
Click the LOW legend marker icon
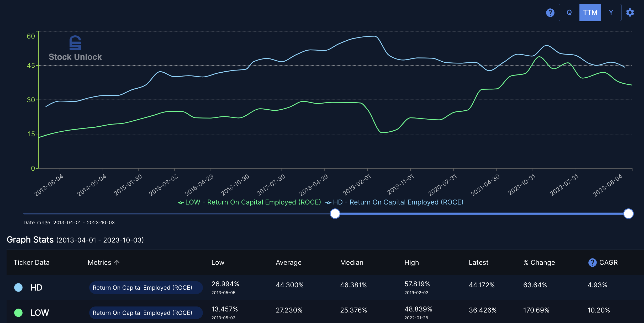pos(181,203)
